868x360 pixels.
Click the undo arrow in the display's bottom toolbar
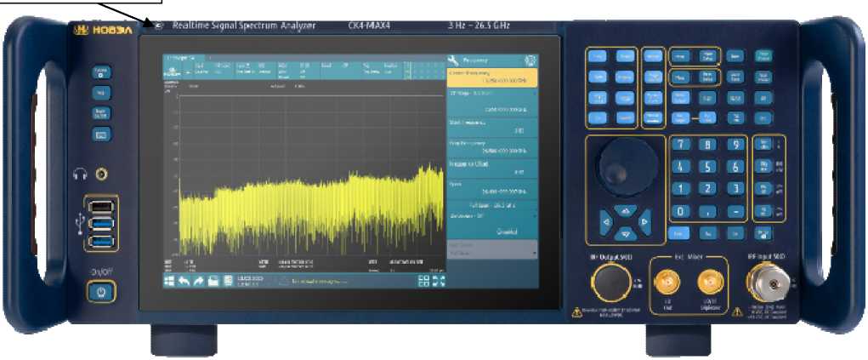tap(184, 283)
